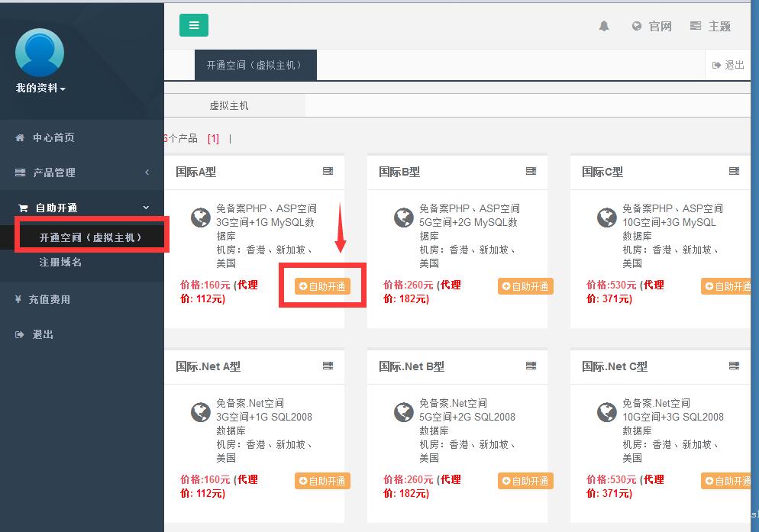Select 开通空间（虚拟主机） page tab
The height and width of the screenshot is (532, 759).
point(256,65)
